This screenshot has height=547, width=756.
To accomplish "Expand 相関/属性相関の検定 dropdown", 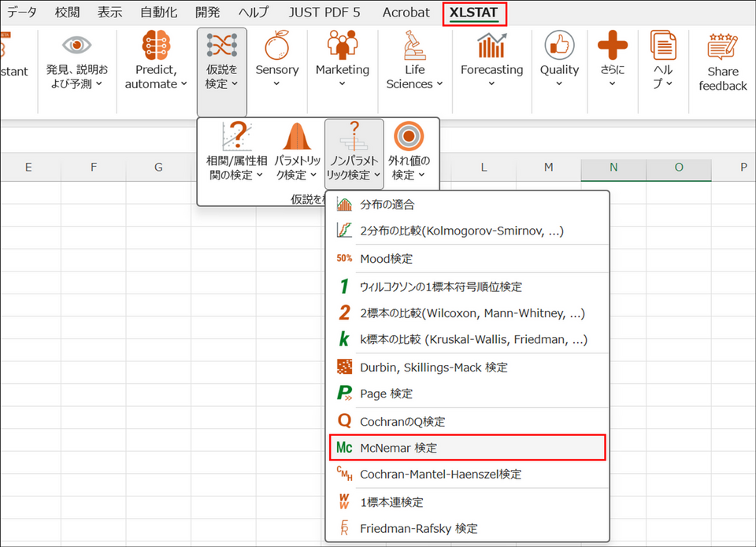I will (231, 168).
